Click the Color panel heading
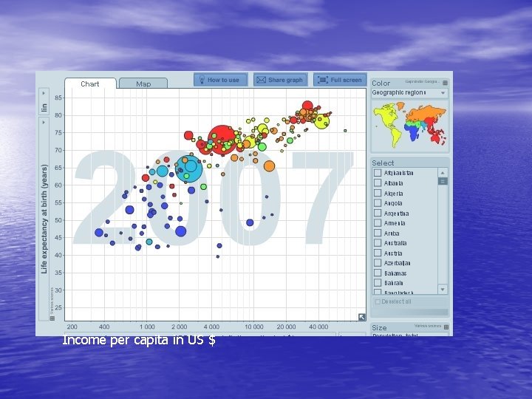532x399 pixels. click(381, 83)
